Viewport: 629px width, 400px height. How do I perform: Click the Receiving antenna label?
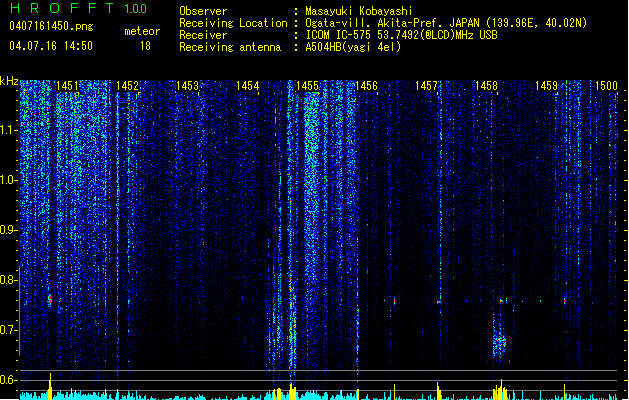[x=230, y=47]
